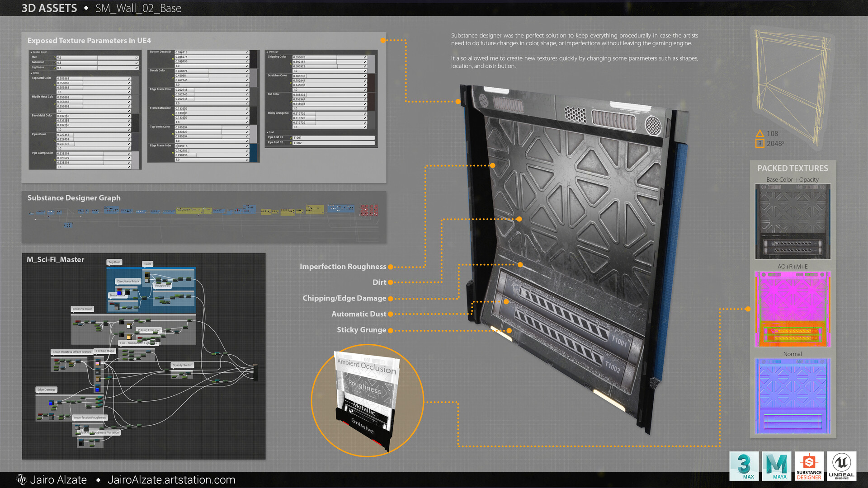Select the Opacity Switch comment label
This screenshot has height=488, width=868.
[x=182, y=365]
